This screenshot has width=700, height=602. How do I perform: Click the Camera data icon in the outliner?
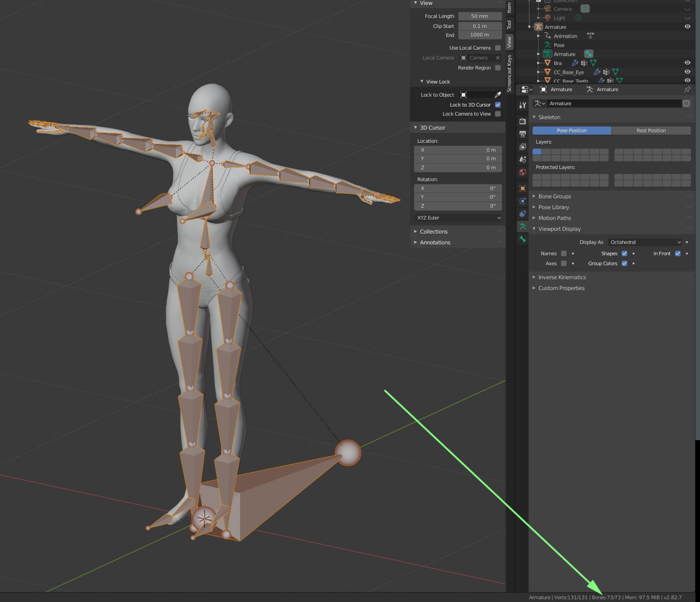(585, 9)
